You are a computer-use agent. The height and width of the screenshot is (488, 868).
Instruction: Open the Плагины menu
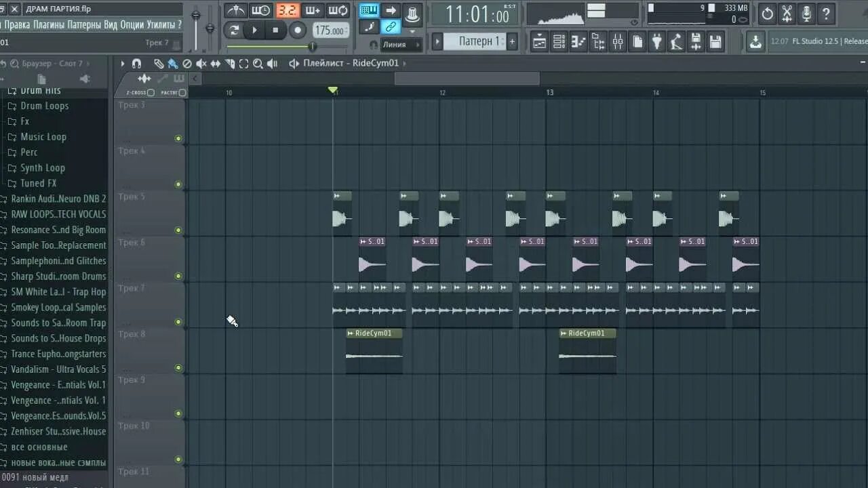click(x=49, y=25)
